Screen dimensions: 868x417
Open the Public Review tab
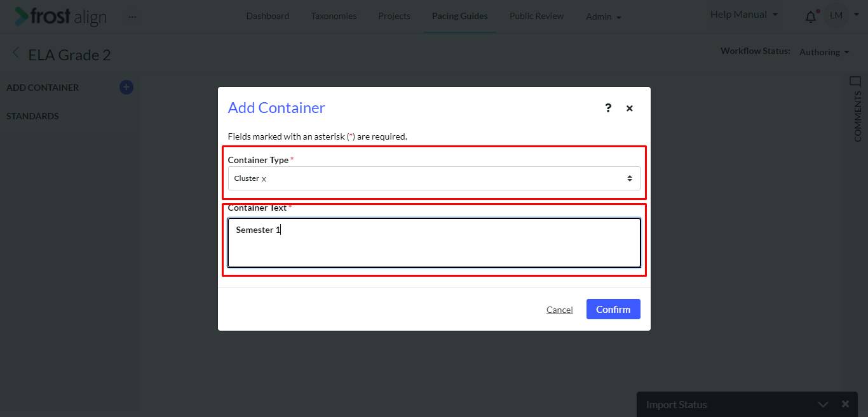pyautogui.click(x=536, y=16)
